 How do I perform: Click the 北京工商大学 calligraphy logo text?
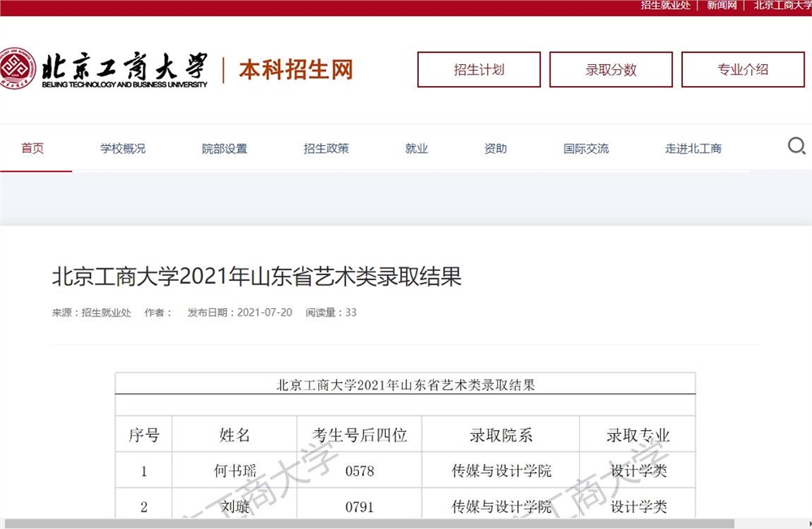(x=124, y=66)
